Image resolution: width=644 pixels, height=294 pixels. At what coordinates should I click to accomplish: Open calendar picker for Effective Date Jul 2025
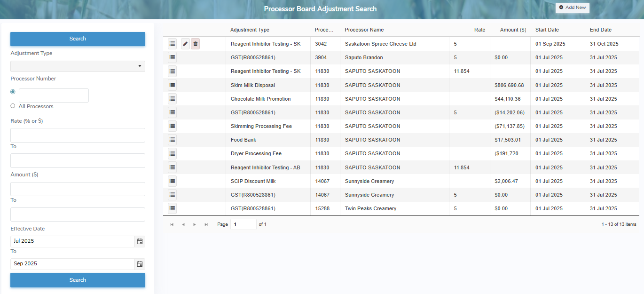tap(140, 241)
